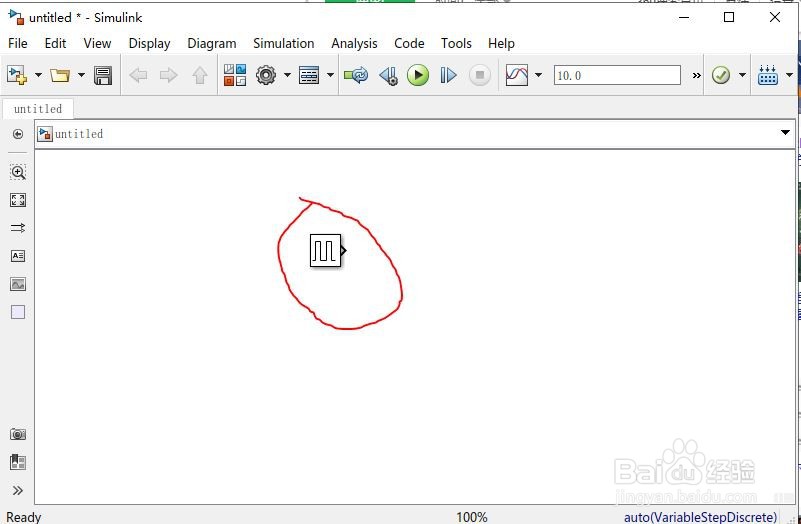Click the Step Forward button
801x524 pixels.
click(x=448, y=76)
